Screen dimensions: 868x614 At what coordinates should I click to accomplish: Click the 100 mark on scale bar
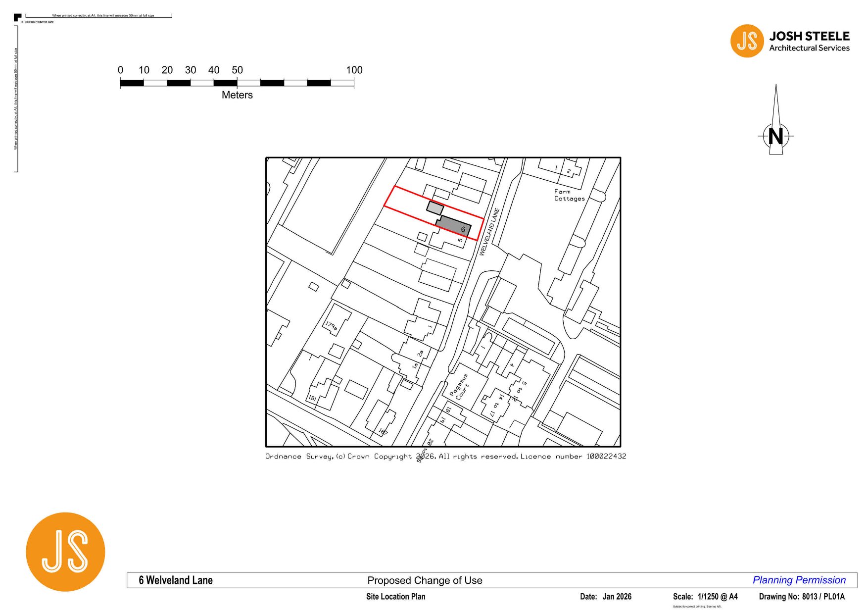click(354, 70)
